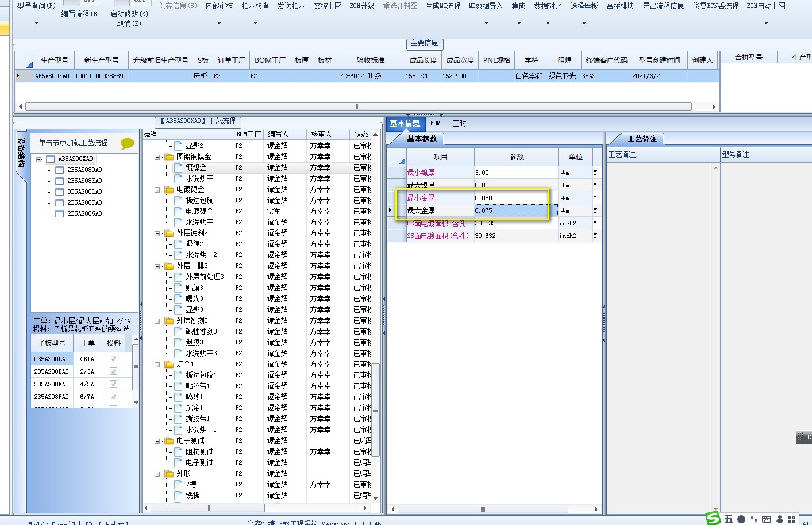This screenshot has height=525, width=812.
Task: Select the 碱性蚀刻3 process step
Action: click(201, 331)
